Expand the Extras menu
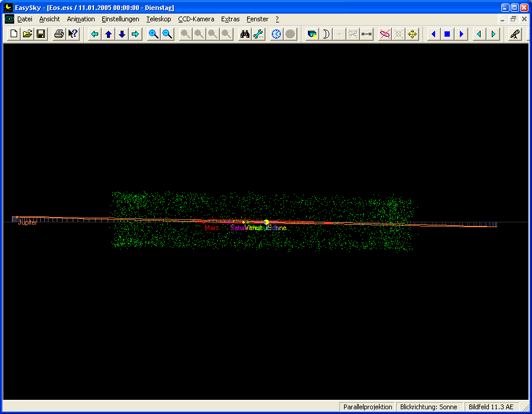This screenshot has height=414, width=532. pos(231,19)
